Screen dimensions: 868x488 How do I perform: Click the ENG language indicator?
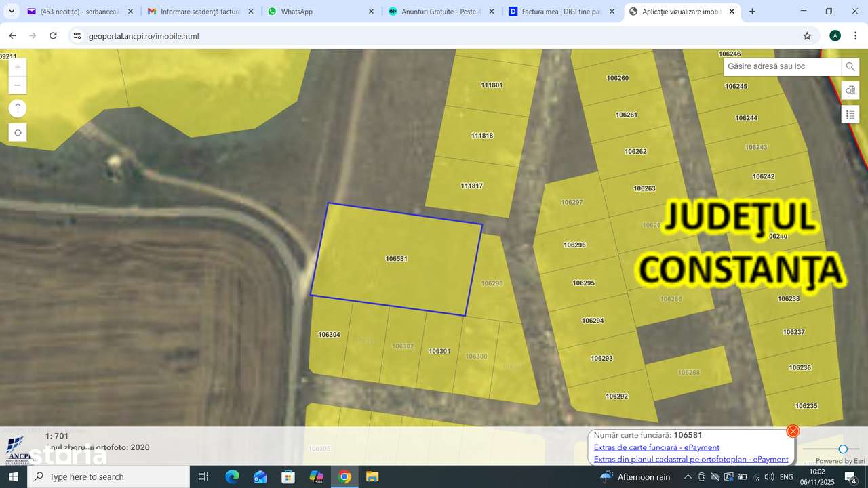pyautogui.click(x=786, y=476)
